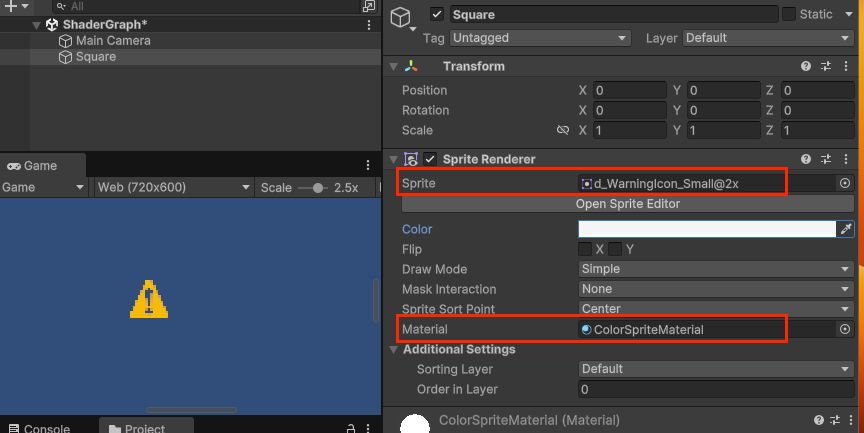Click the Square cube icon in Hierarchy
Screen dimensions: 864x433
(x=66, y=57)
